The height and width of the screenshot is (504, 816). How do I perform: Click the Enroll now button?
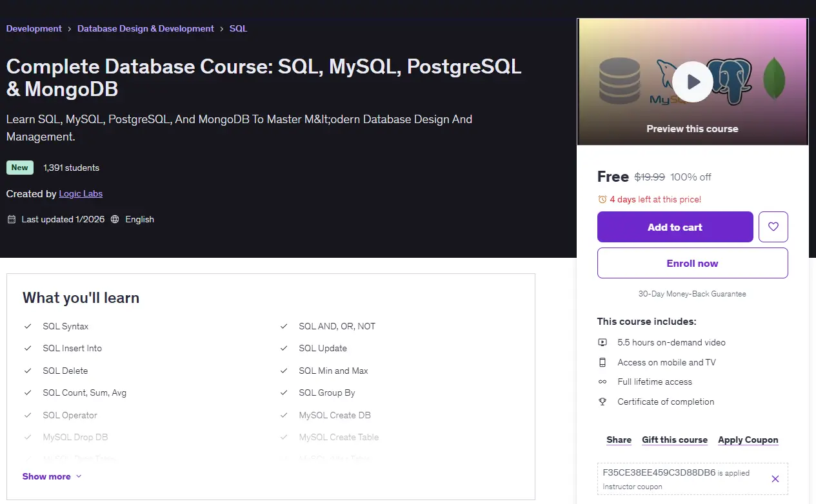pos(692,263)
